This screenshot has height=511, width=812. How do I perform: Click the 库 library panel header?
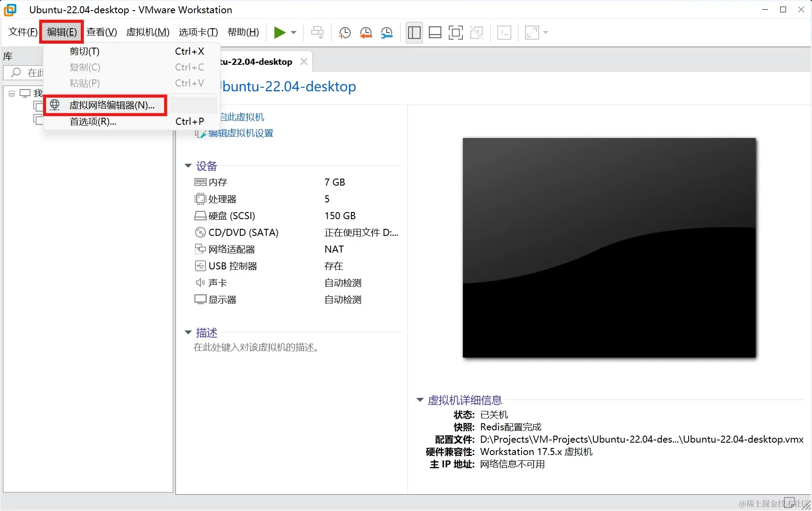(x=8, y=56)
